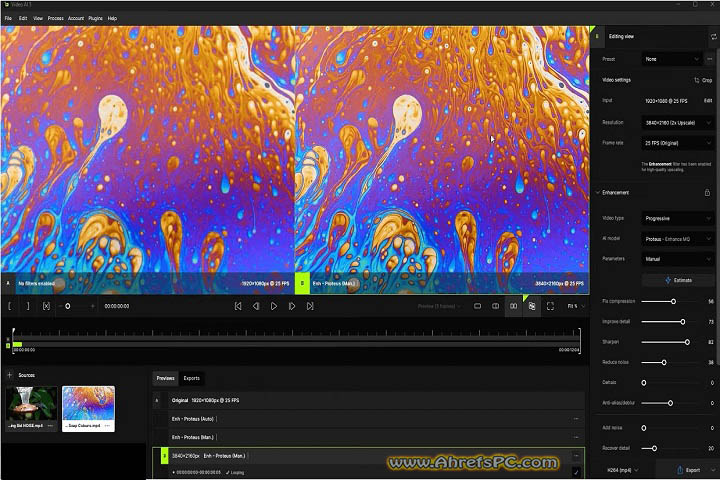Screen dimensions: 720x480
Task: Toggle the green B badge on right preview pane
Action: [x=302, y=283]
